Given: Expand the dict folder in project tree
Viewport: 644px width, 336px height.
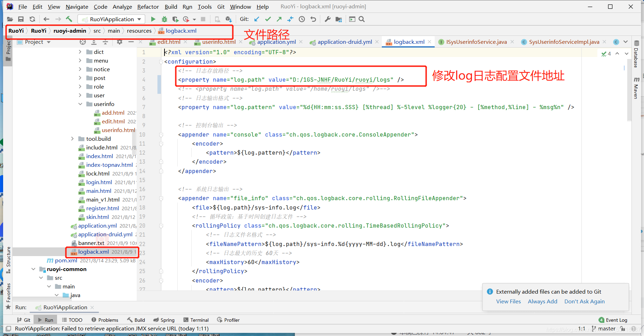Looking at the screenshot, I should point(80,52).
